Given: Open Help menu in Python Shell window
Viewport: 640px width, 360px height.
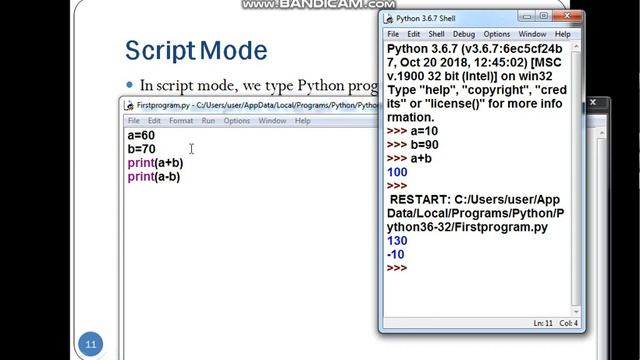Looking at the screenshot, I should (562, 34).
